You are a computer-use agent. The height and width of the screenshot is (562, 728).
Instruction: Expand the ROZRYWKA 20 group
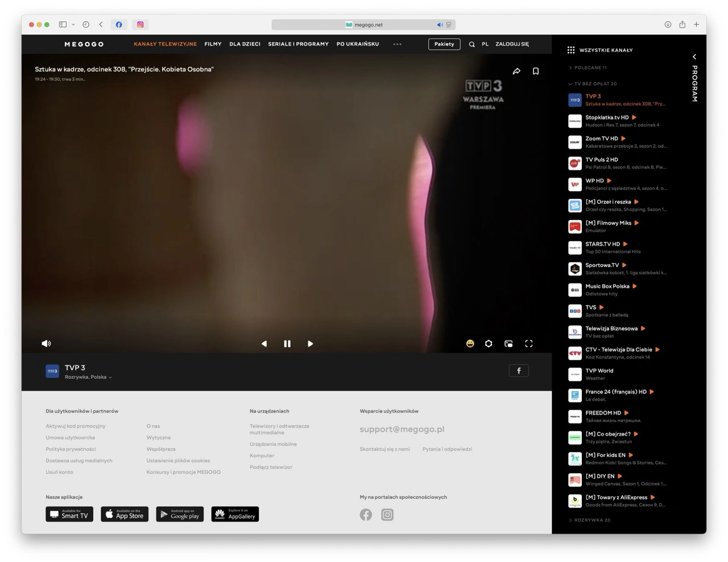click(x=590, y=520)
